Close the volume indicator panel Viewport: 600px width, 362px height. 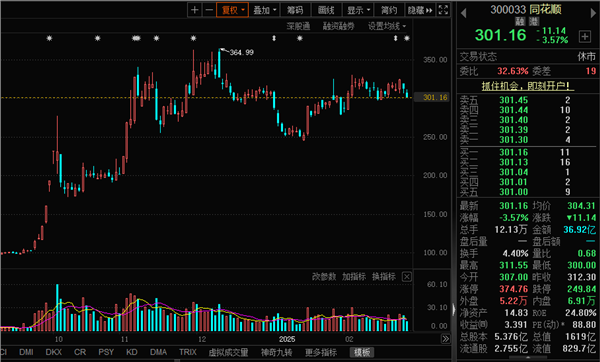click(407, 277)
